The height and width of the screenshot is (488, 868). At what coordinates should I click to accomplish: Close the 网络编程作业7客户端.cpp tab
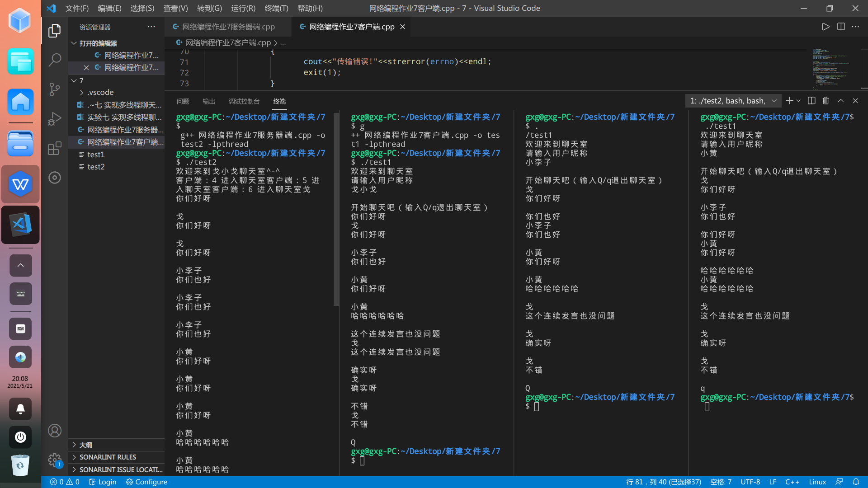click(x=402, y=27)
